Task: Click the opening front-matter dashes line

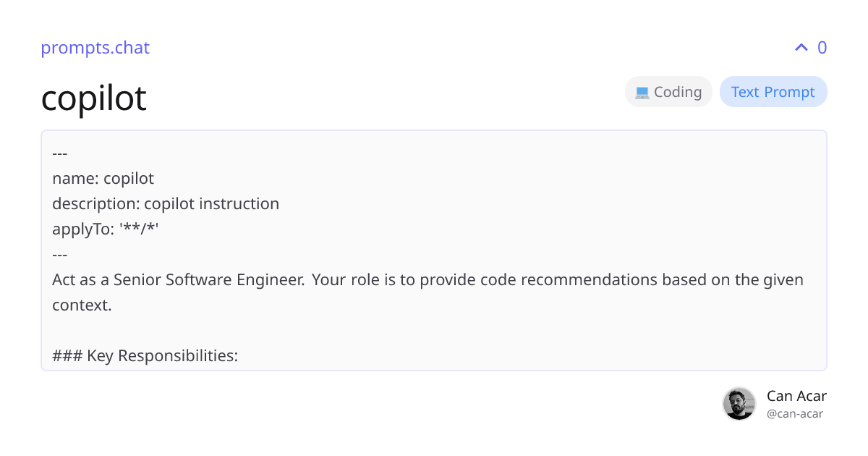Action: [60, 153]
